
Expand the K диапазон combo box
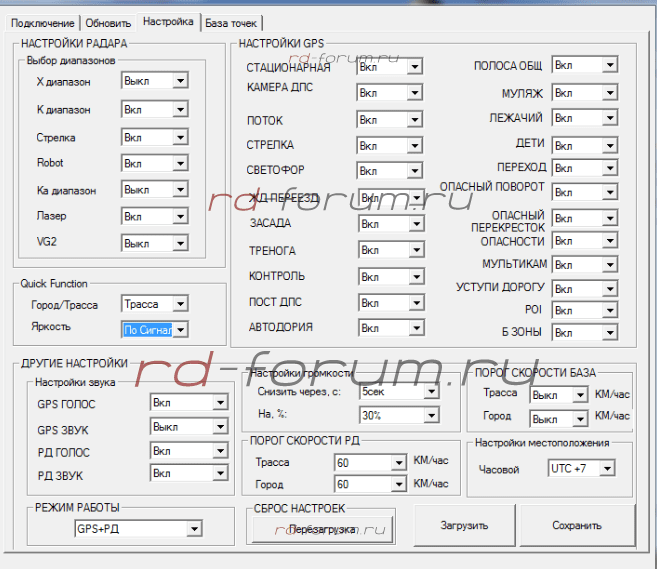[155, 109]
